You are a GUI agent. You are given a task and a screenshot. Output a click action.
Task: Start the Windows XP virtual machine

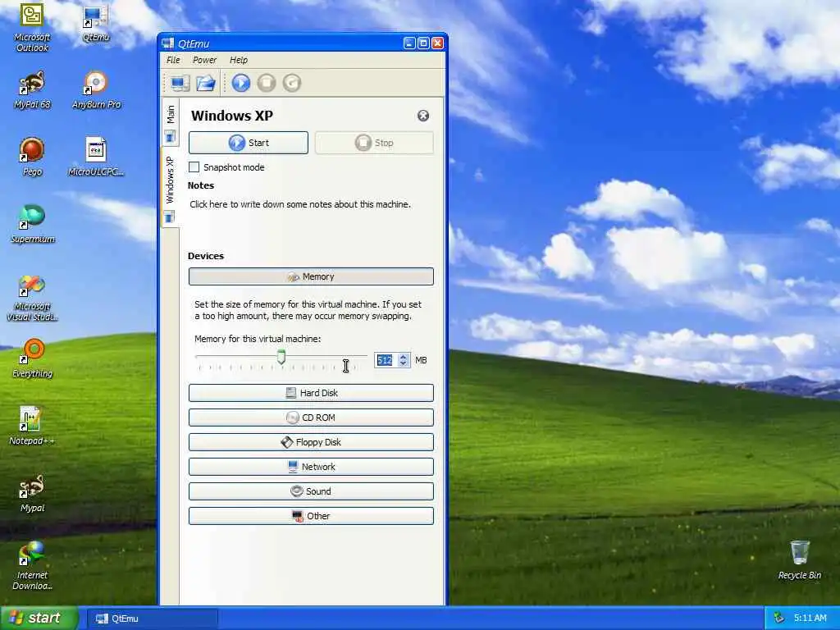click(x=248, y=143)
